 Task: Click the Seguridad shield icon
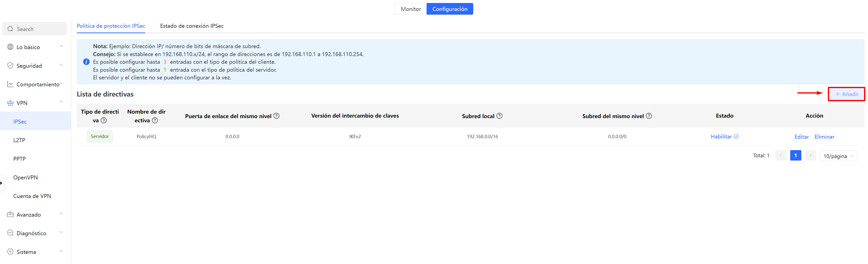(10, 65)
